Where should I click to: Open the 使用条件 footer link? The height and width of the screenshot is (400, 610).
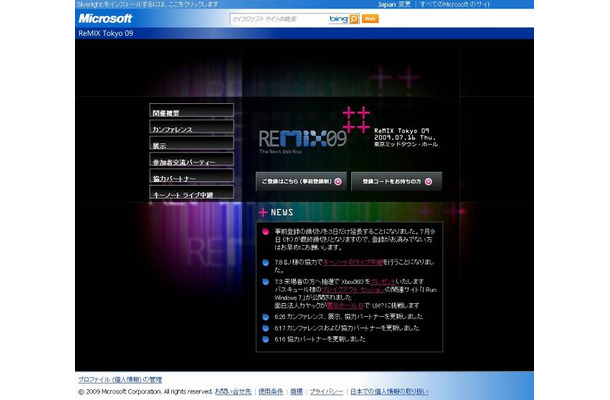(271, 391)
